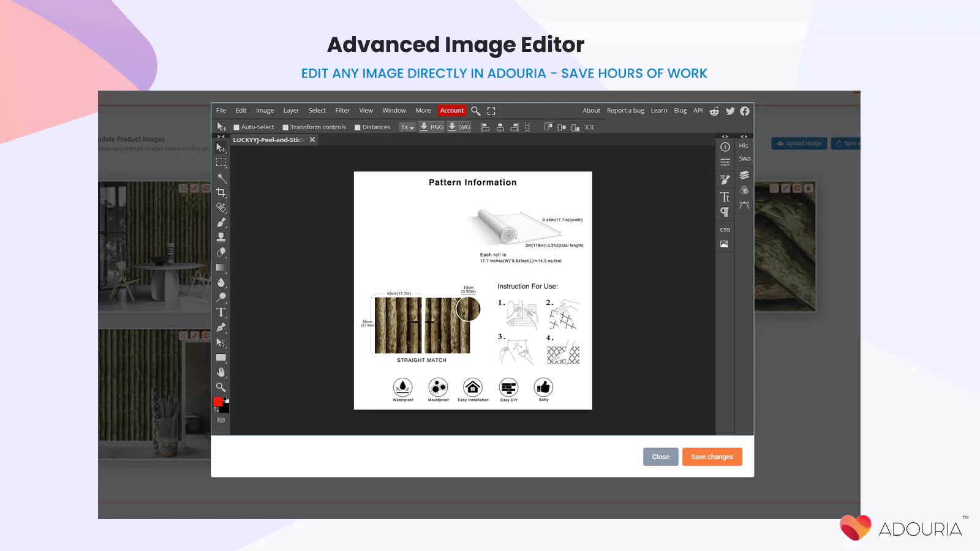980x551 pixels.
Task: Click the red Account button
Action: coord(452,111)
